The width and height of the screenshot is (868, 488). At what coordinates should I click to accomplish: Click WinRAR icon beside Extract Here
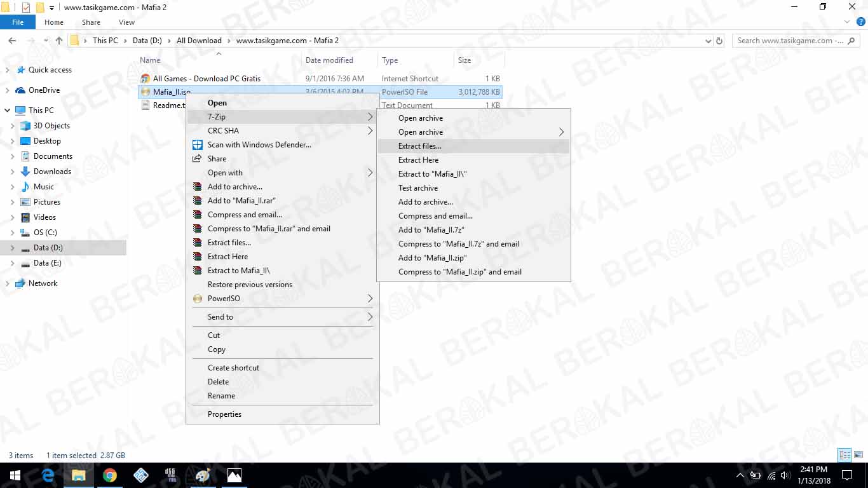[x=197, y=257]
